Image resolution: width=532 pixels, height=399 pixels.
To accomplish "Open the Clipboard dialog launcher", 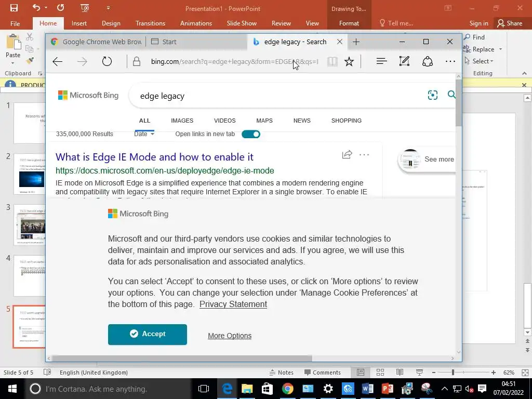I will pyautogui.click(x=41, y=73).
